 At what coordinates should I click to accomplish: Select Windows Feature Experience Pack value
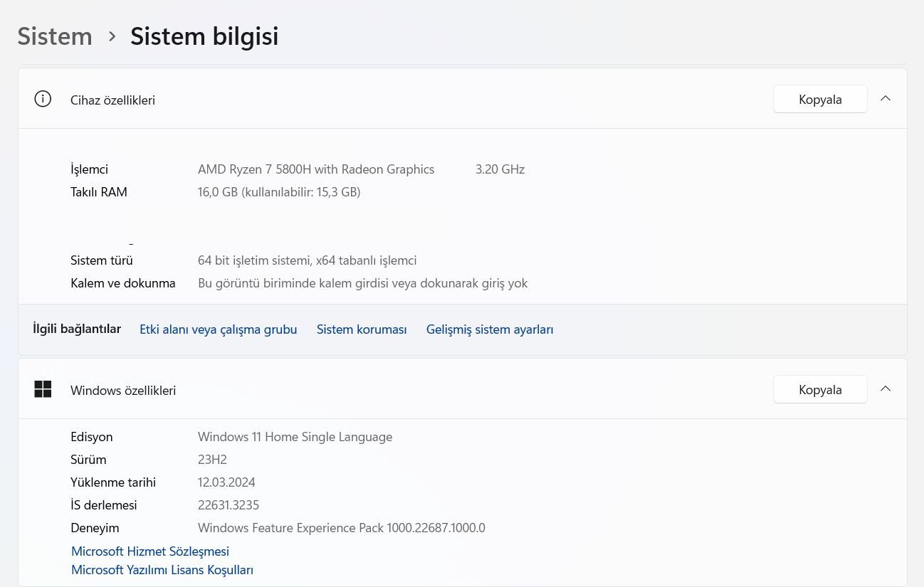342,528
